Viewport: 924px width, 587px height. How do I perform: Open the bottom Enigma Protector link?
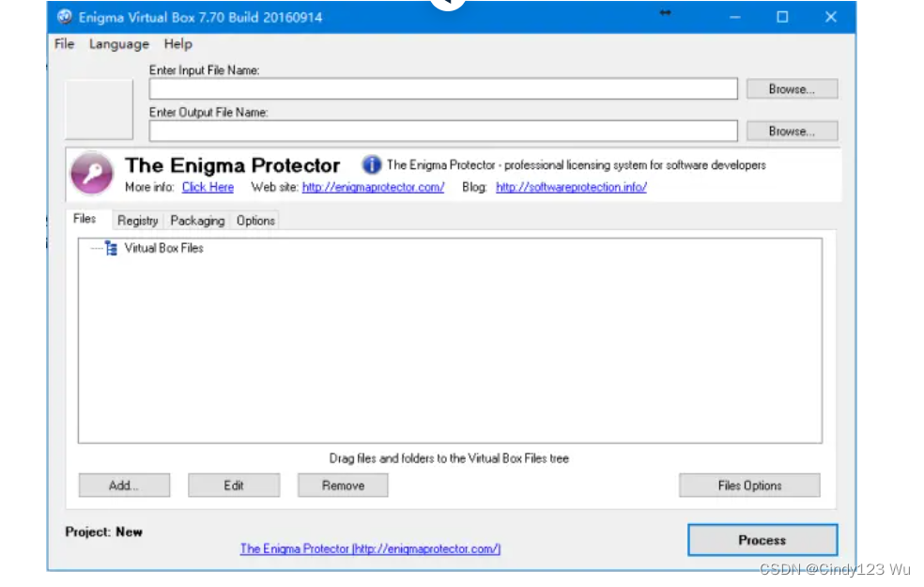coord(370,548)
